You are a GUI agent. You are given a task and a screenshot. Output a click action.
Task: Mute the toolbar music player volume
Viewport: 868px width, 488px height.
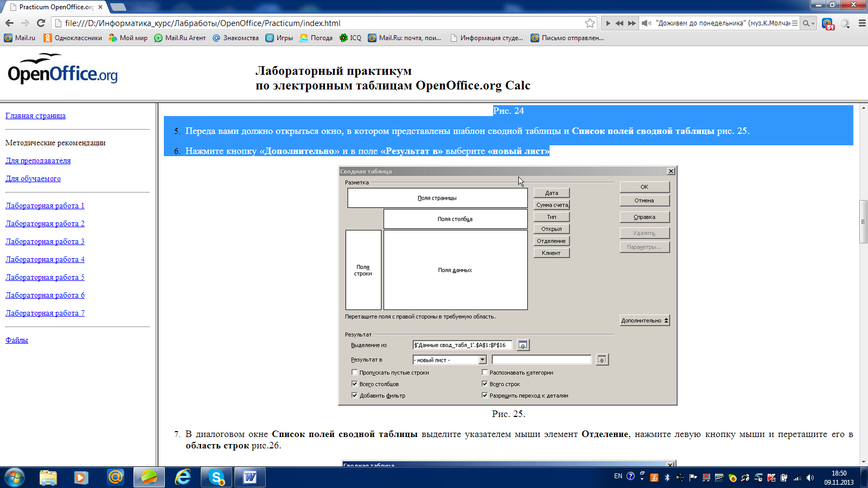coord(646,23)
